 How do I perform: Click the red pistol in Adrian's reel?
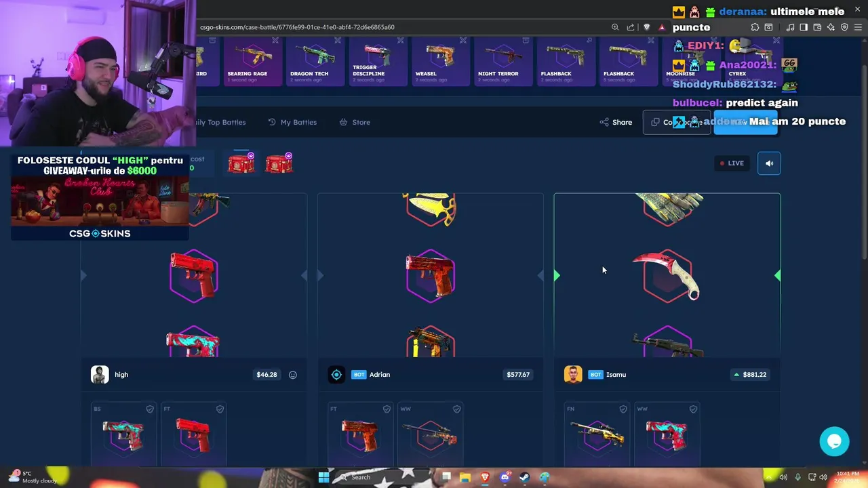(431, 274)
